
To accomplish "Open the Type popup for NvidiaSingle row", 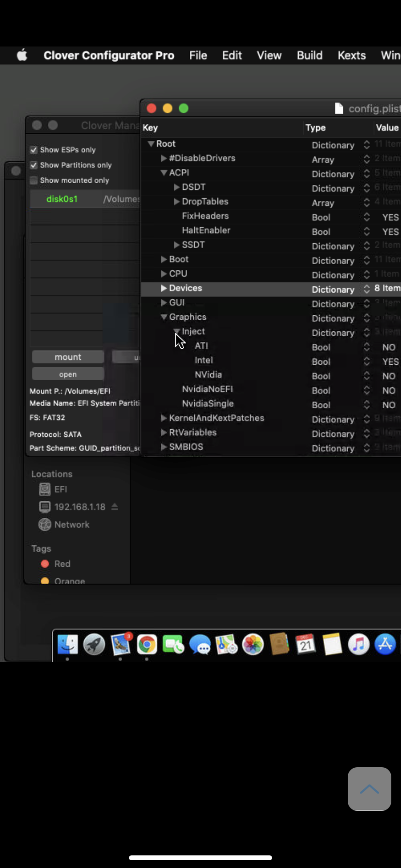I will [367, 405].
